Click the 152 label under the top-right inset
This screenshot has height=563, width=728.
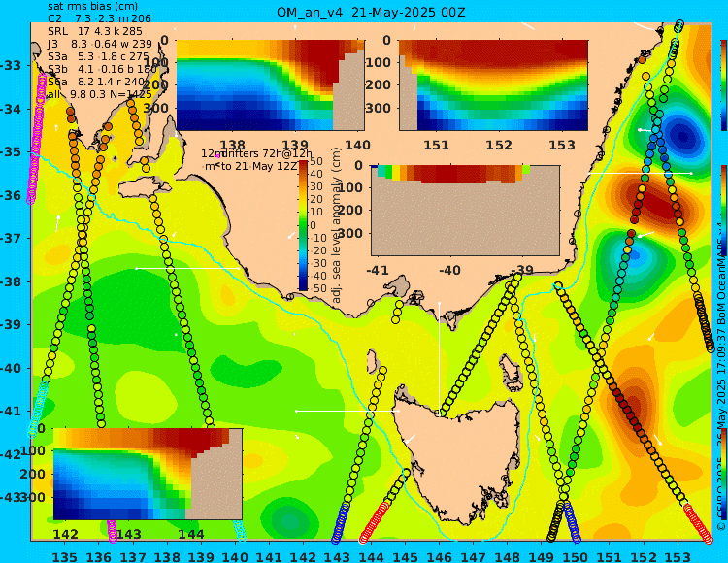(x=499, y=145)
